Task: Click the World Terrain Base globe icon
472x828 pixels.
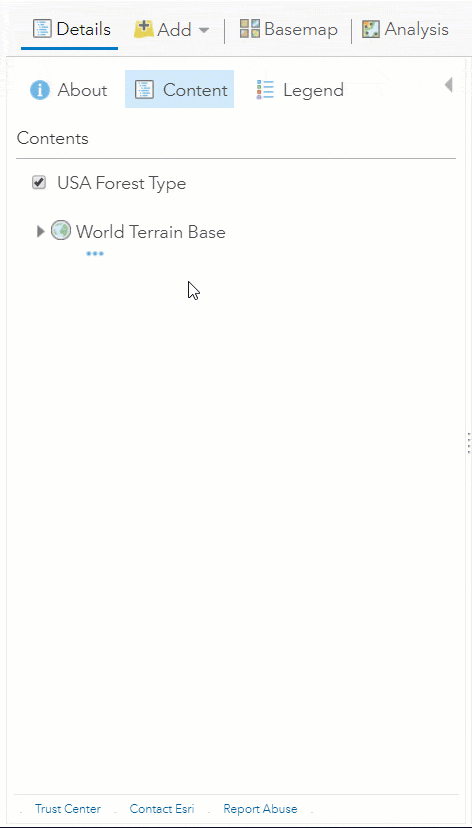Action: pos(61,231)
